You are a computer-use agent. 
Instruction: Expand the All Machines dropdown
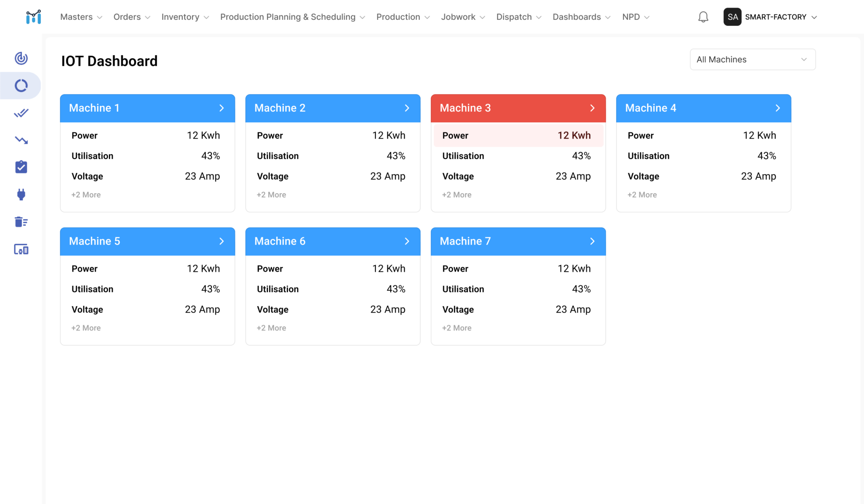(752, 59)
